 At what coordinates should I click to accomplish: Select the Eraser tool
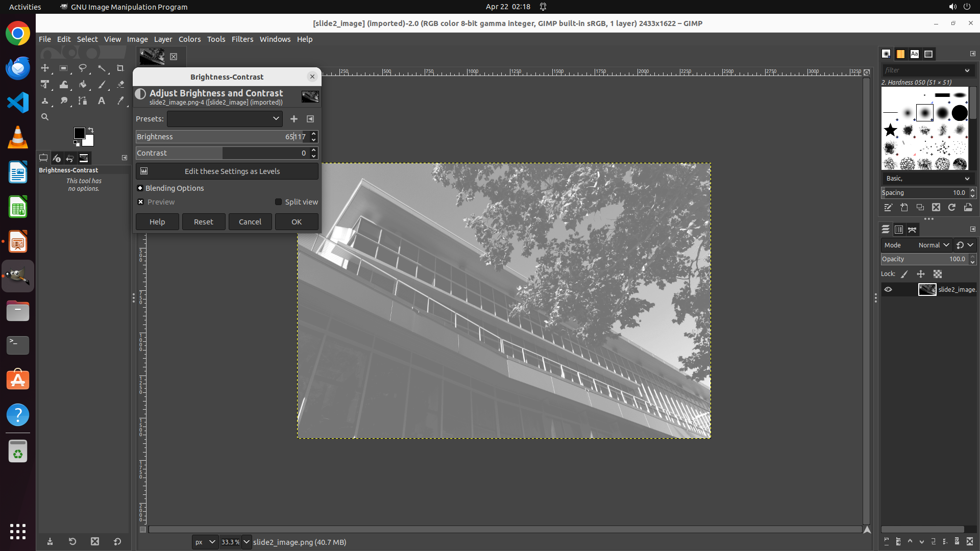click(x=120, y=85)
